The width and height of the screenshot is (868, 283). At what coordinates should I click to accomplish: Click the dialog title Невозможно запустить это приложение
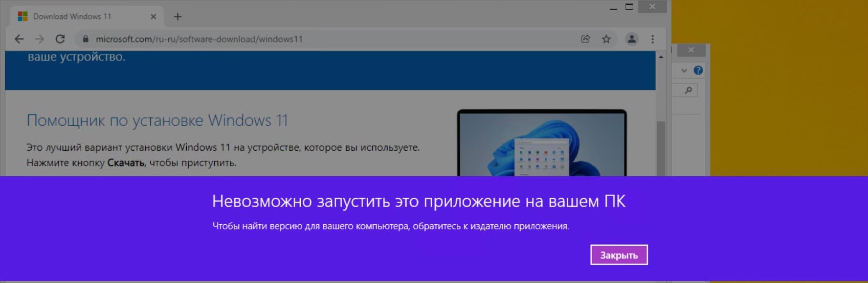pos(418,201)
